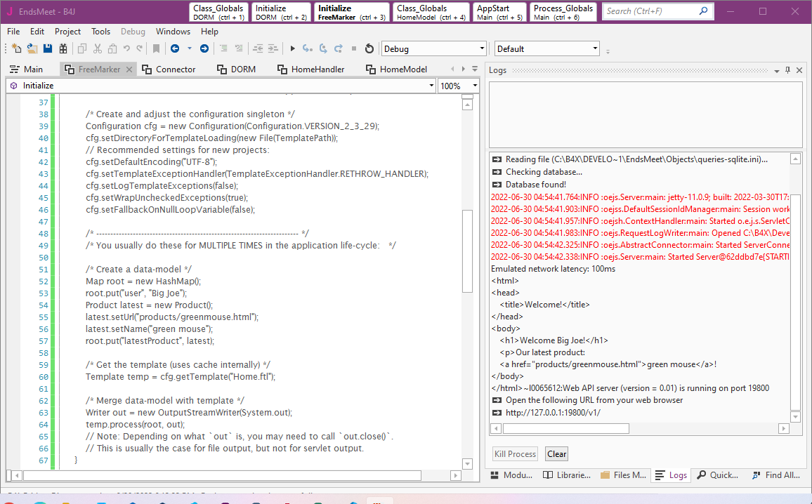Click the Cut scissors icon

tap(98, 48)
